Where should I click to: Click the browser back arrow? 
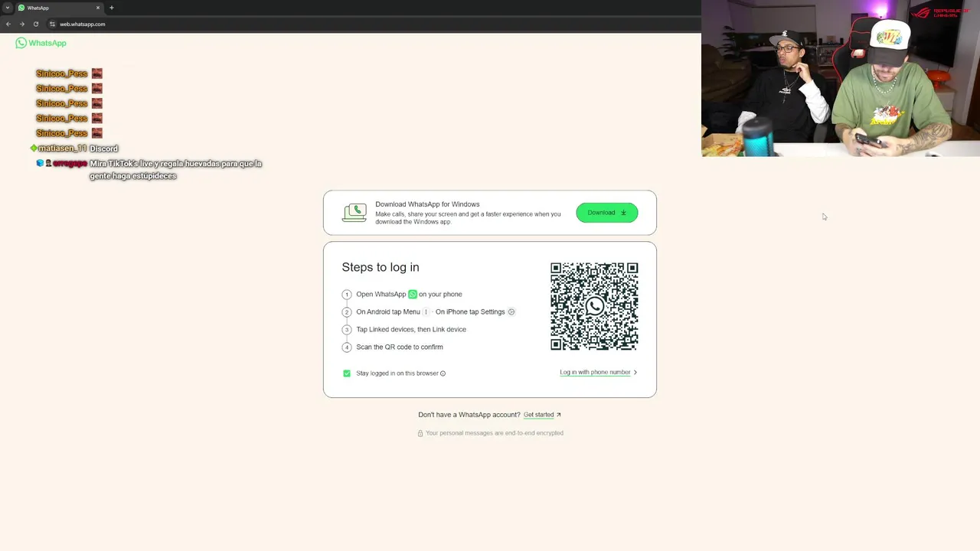tap(8, 24)
